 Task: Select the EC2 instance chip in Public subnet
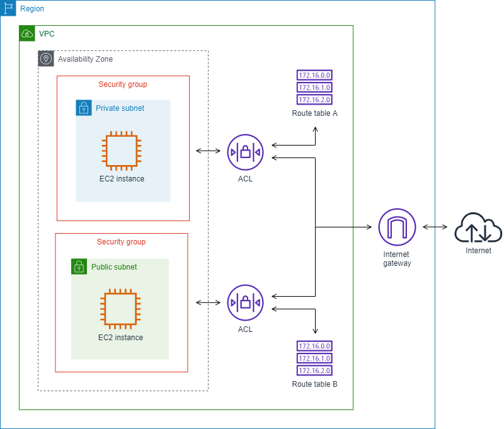click(120, 309)
